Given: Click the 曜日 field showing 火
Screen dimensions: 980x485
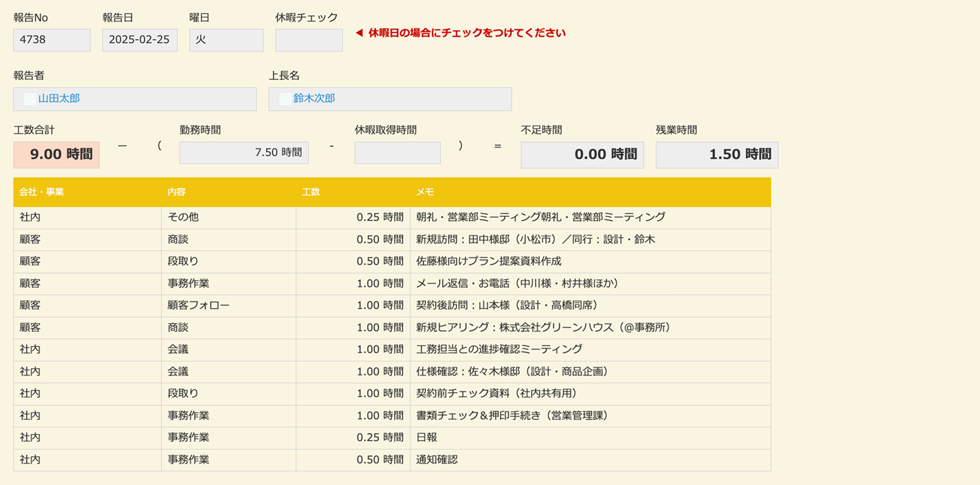Looking at the screenshot, I should coord(226,40).
